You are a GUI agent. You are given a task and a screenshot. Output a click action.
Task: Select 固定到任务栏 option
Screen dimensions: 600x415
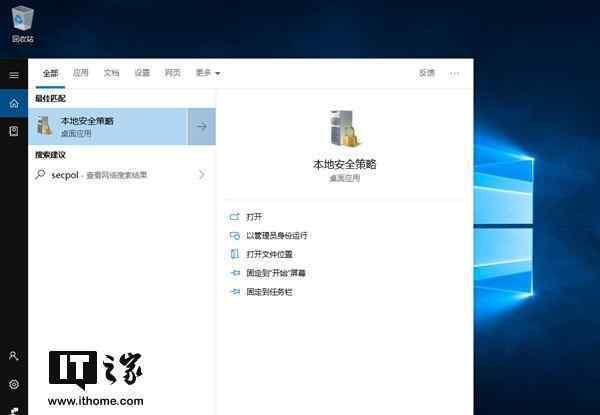click(269, 292)
